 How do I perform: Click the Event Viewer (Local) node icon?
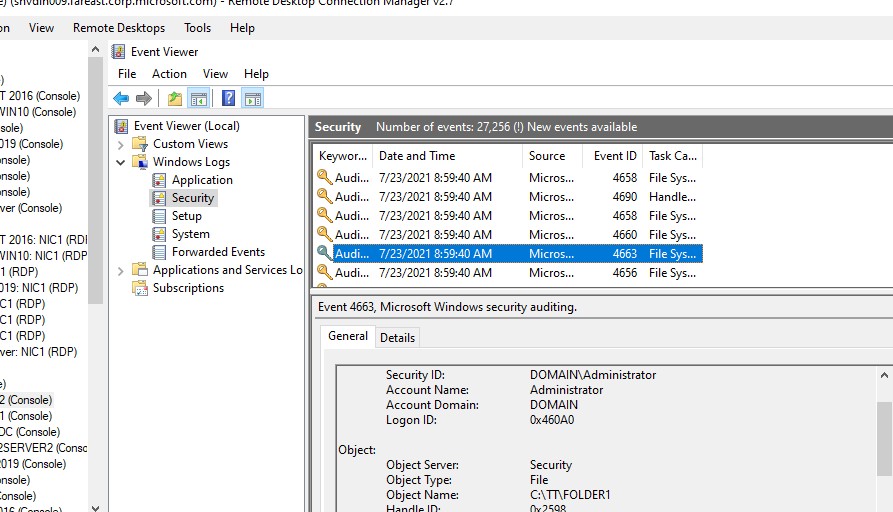tap(121, 126)
